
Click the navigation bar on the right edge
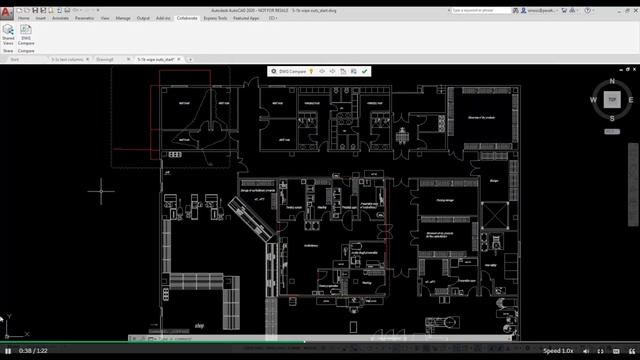point(633,184)
